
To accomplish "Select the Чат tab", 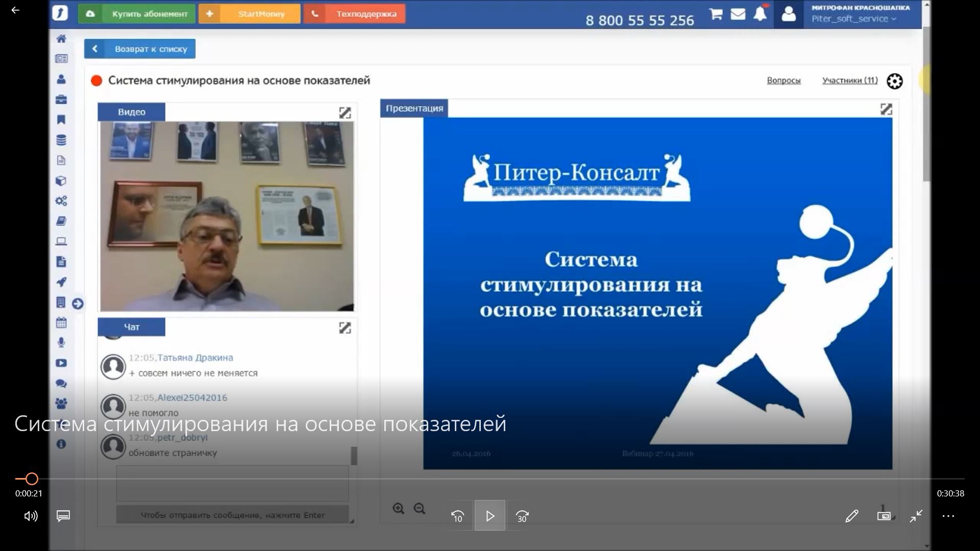I will (x=131, y=327).
